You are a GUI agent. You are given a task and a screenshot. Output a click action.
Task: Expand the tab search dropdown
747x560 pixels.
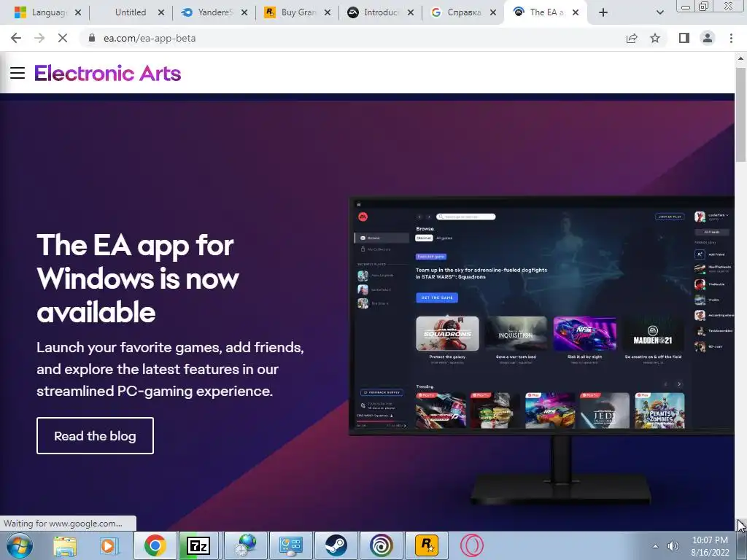coord(659,12)
